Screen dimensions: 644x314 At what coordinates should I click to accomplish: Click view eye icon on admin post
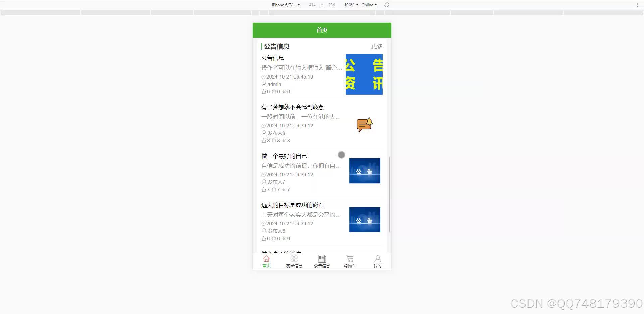pyautogui.click(x=284, y=92)
